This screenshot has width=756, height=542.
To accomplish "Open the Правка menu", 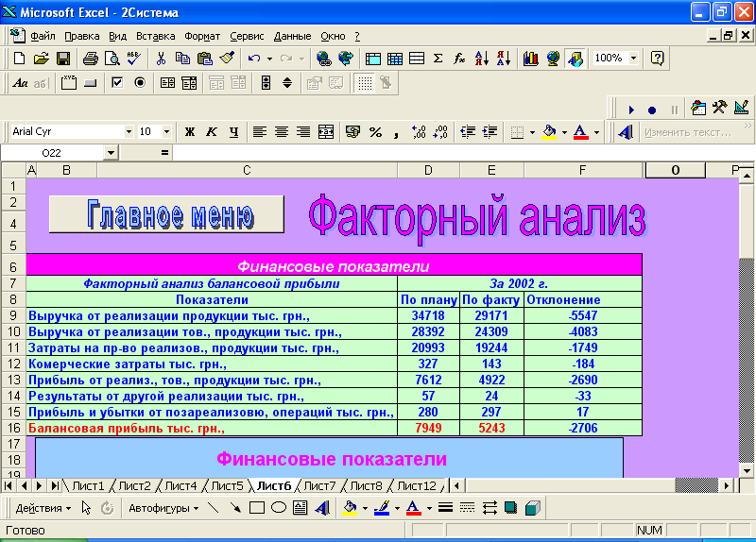I will pos(82,36).
